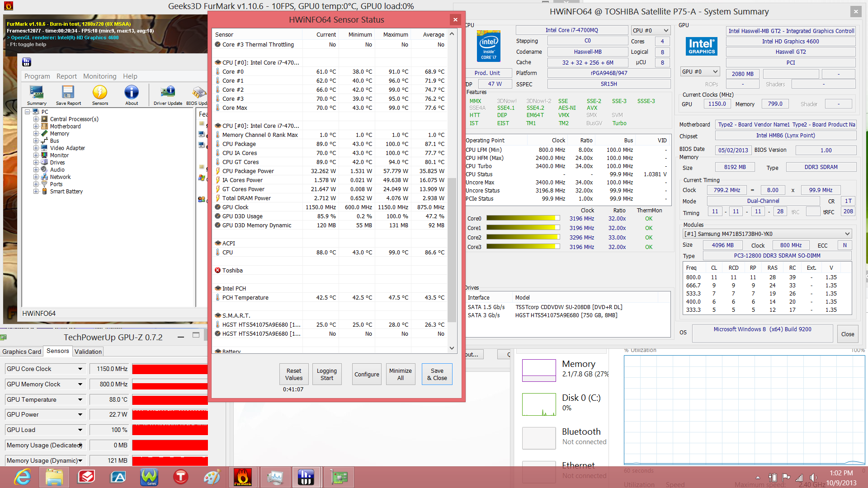Image resolution: width=868 pixels, height=488 pixels.
Task: Switch to GPU-Z via its taskbar icon
Action: coord(339,477)
